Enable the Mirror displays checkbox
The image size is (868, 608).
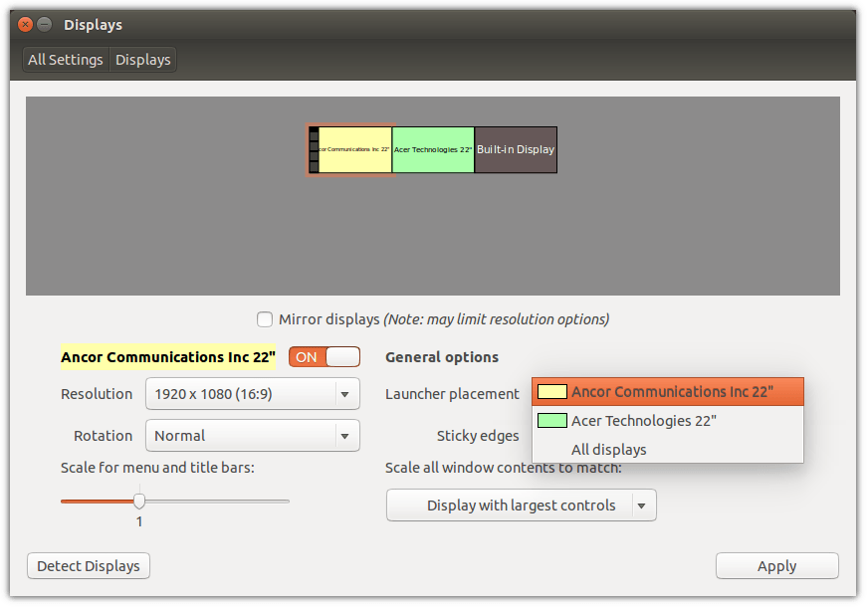point(265,319)
